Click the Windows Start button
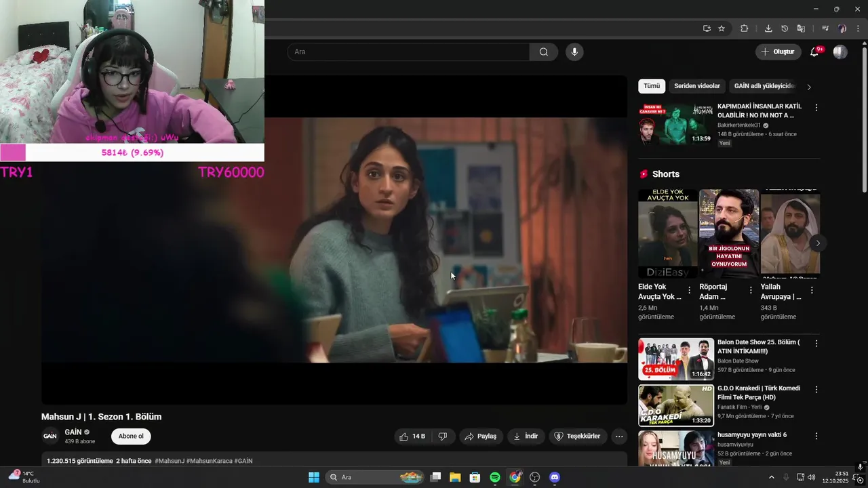 (314, 477)
